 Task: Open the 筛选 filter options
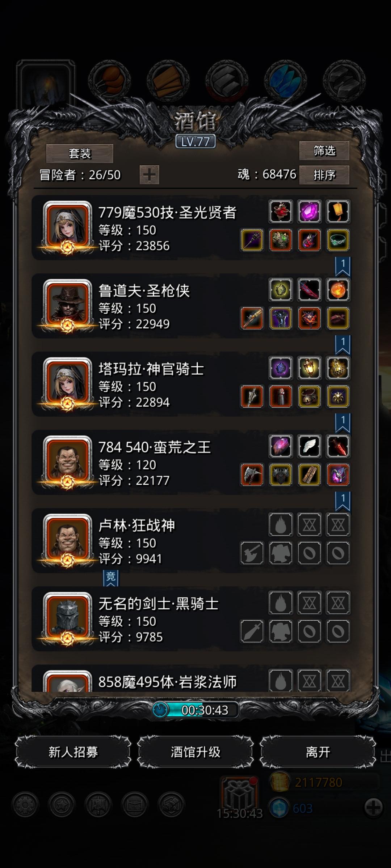click(324, 150)
